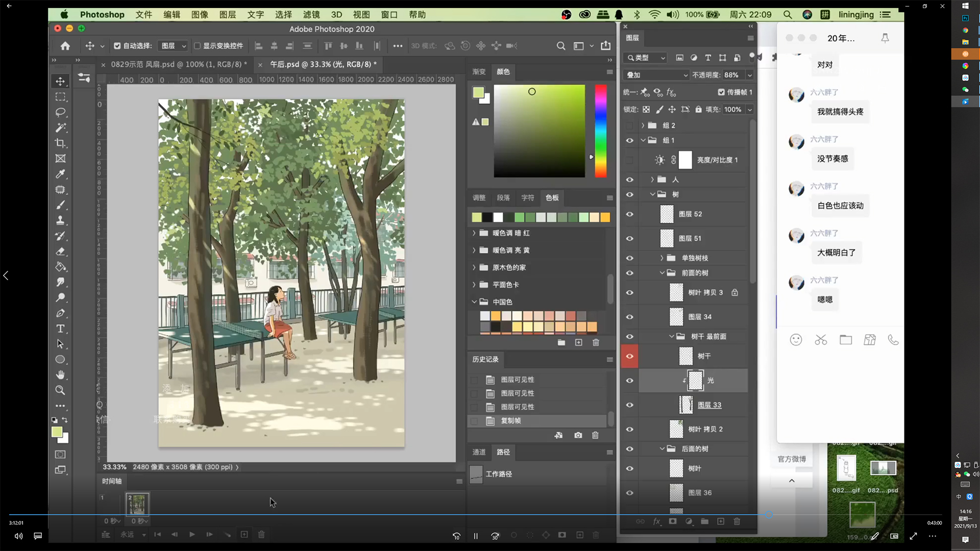Select the Ellipse shape tool

(x=60, y=359)
